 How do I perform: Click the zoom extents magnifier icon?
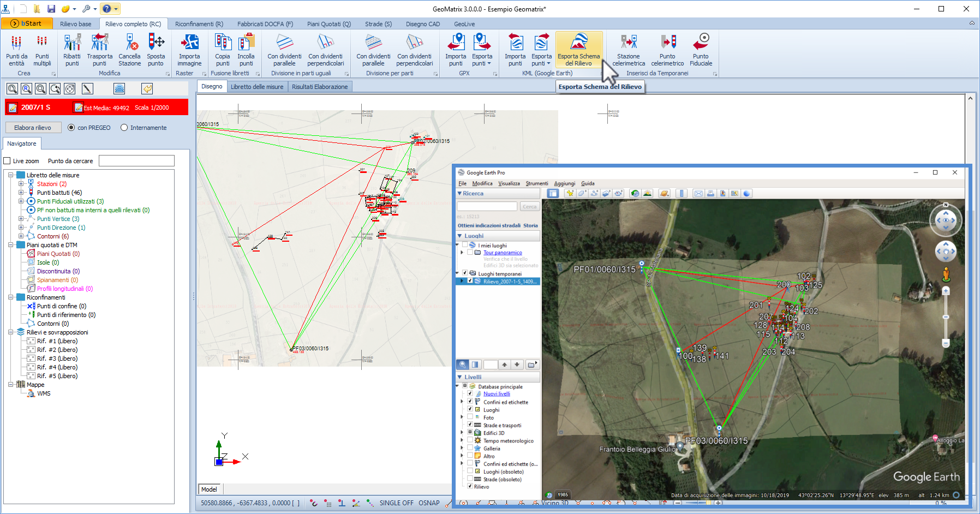(13, 88)
